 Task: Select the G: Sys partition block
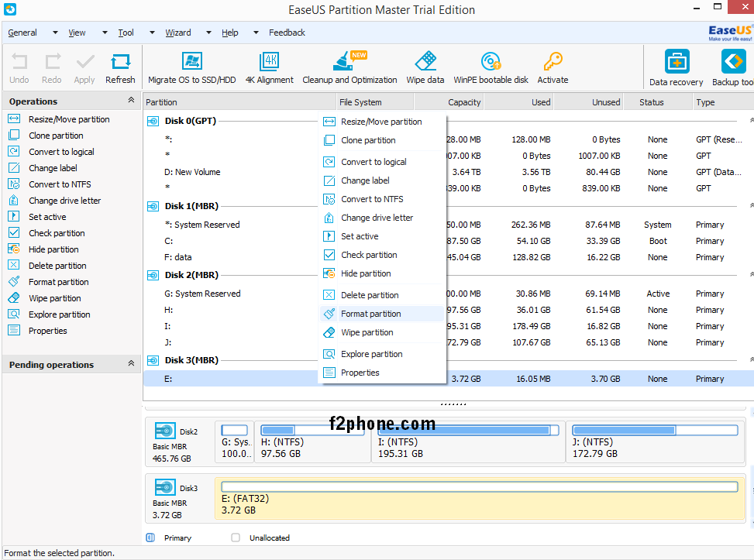point(235,442)
